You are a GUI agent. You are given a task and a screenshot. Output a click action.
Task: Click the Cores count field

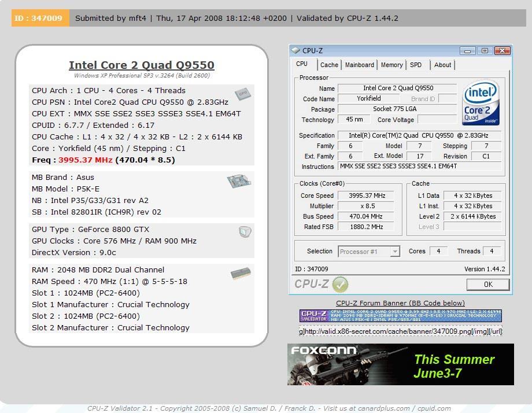[438, 251]
